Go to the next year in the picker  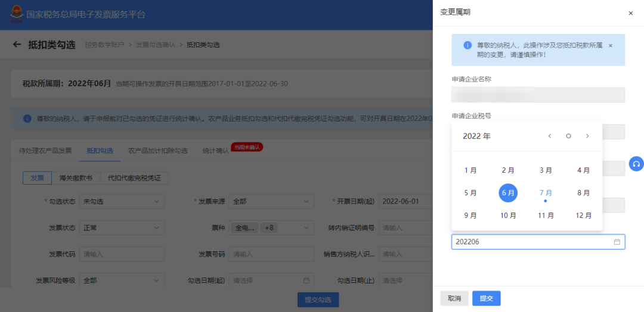[587, 136]
